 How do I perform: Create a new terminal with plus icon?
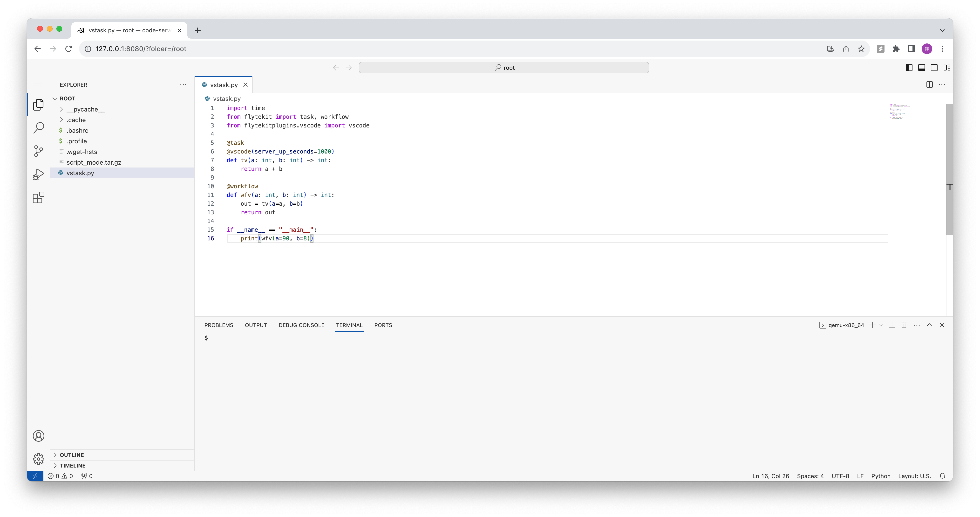point(872,325)
